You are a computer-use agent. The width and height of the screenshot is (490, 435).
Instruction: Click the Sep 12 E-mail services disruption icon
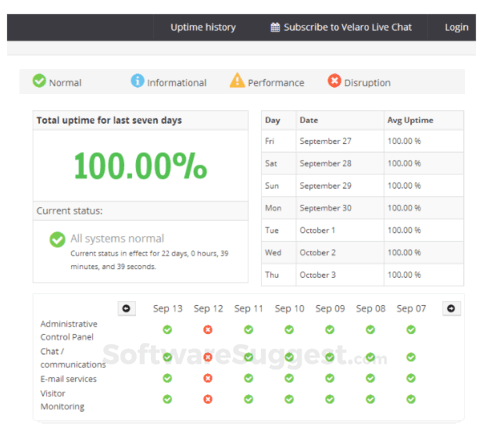point(208,378)
